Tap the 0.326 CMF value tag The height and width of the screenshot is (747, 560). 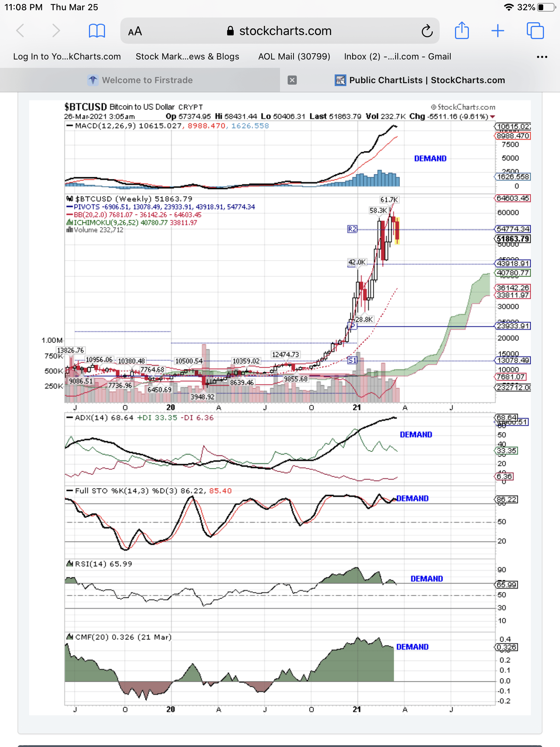click(506, 647)
